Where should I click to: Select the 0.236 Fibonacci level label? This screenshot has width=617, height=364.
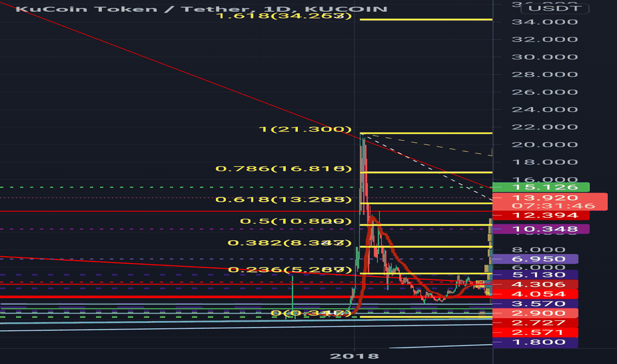pyautogui.click(x=289, y=270)
